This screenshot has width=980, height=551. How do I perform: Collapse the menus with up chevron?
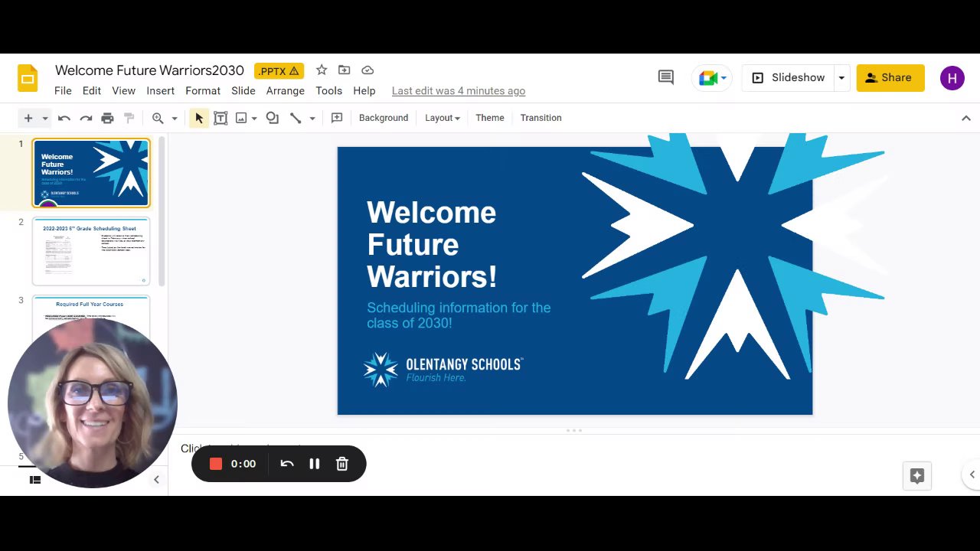[966, 118]
